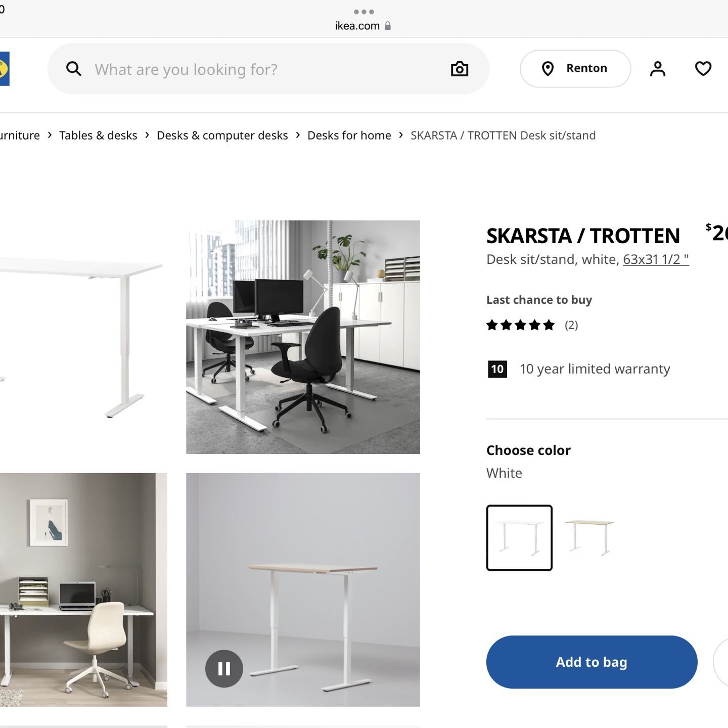The height and width of the screenshot is (728, 728).
Task: Focus the product search field
Action: (268, 69)
